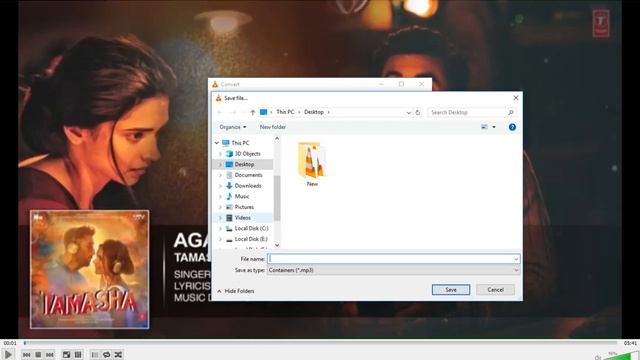Stop VLC playback
The height and width of the screenshot is (360, 640).
38,355
